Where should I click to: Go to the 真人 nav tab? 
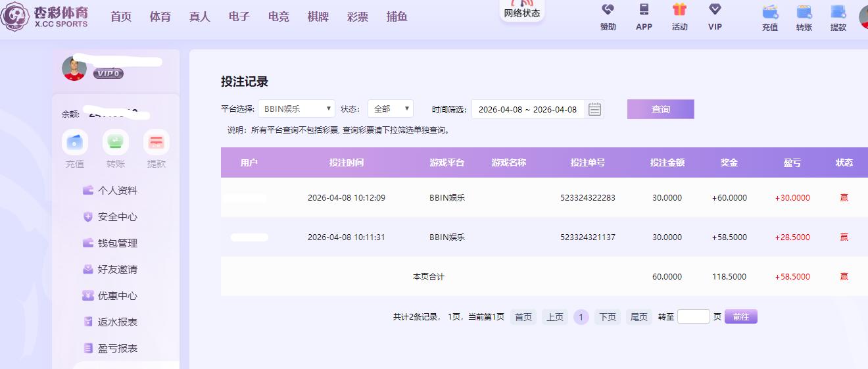click(x=200, y=16)
